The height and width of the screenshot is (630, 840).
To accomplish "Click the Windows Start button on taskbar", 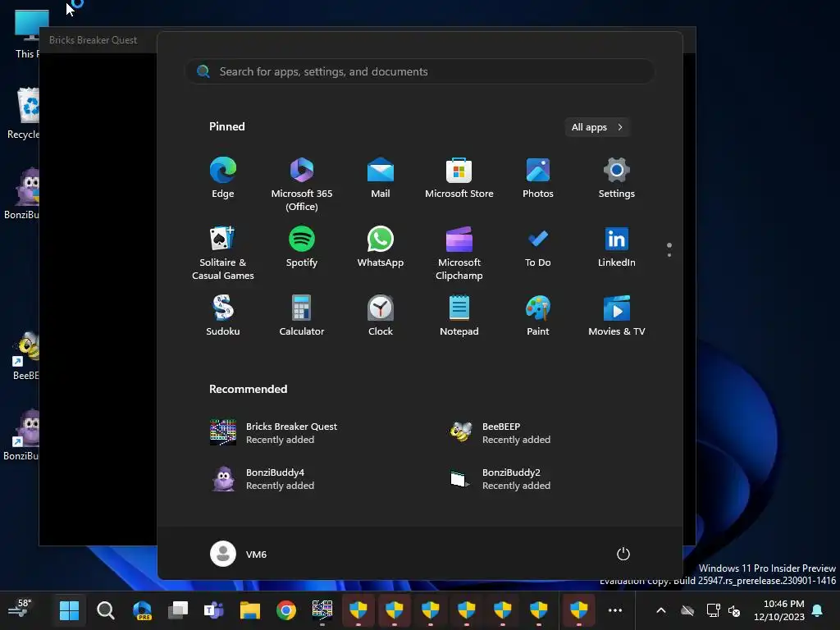I will [x=69, y=610].
